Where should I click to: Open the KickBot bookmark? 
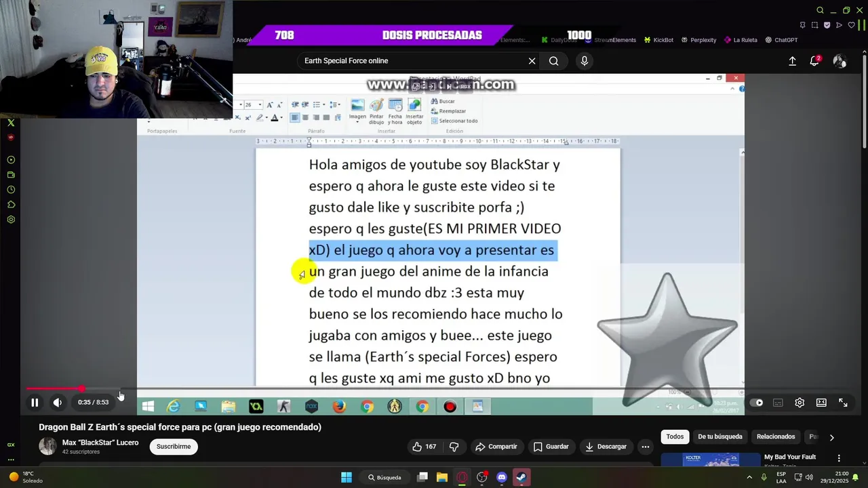(x=658, y=40)
